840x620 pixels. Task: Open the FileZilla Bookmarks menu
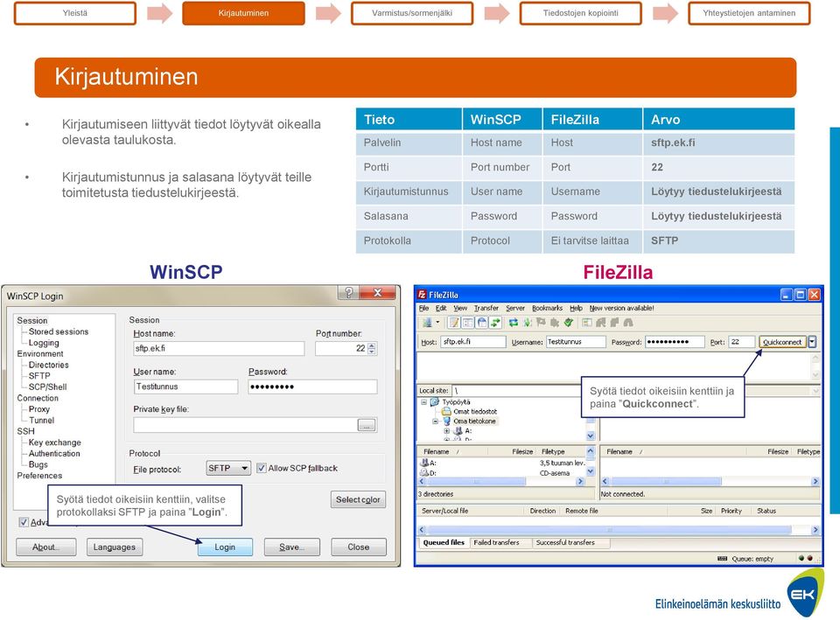coord(547,309)
